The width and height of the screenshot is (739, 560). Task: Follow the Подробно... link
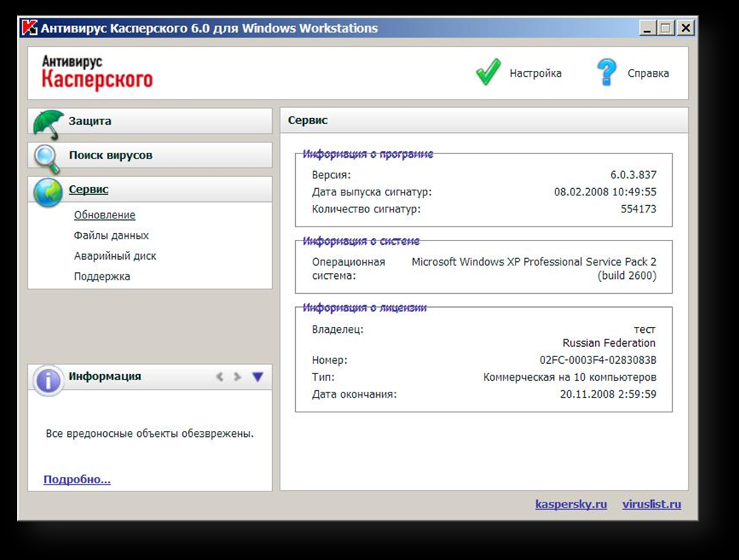(x=77, y=480)
